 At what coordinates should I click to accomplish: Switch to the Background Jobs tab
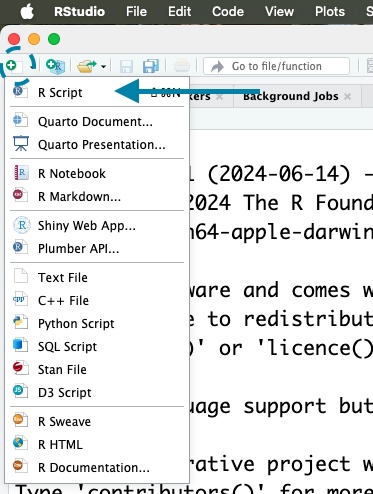291,96
